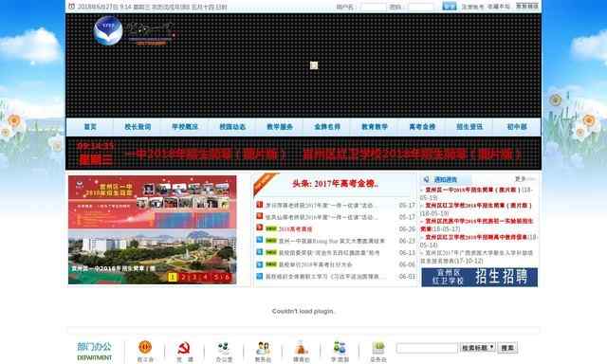Click the scrolling red marquee text 一中2018年招生简章
The image size is (607, 364).
pos(207,155)
